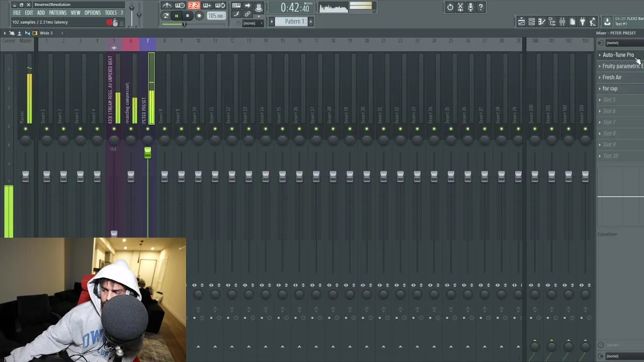
Task: Open mixer options arrow menu
Action: coord(5,33)
